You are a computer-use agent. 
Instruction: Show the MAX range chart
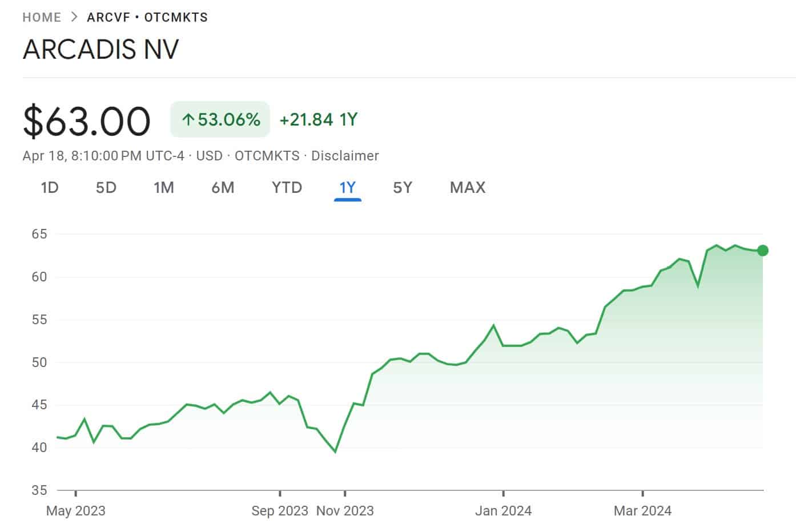pos(467,187)
